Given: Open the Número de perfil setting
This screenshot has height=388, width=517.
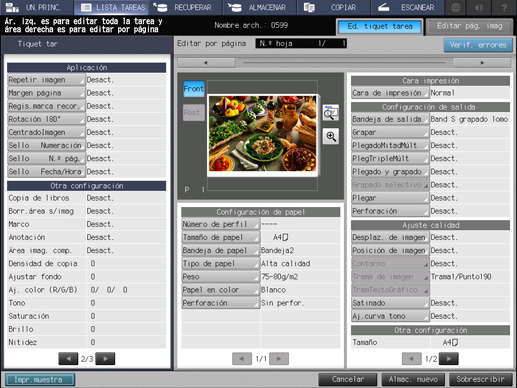Looking at the screenshot, I should 221,224.
